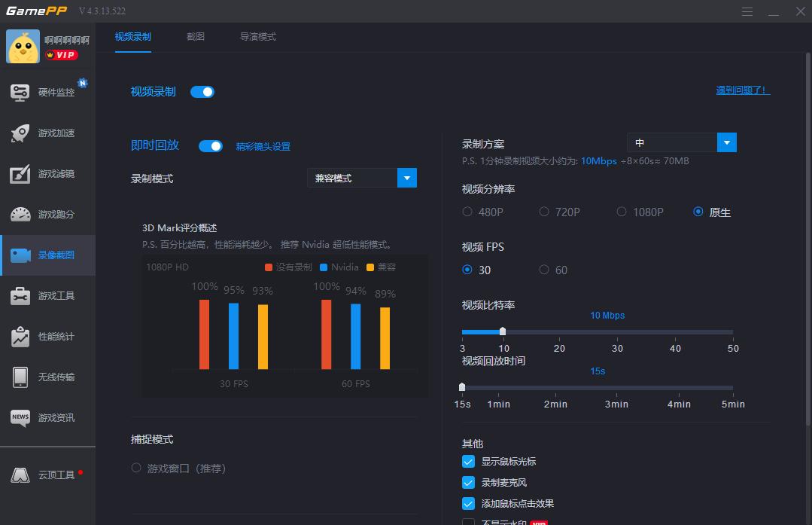Disable the instant replay (即时回放) switch

click(x=211, y=146)
